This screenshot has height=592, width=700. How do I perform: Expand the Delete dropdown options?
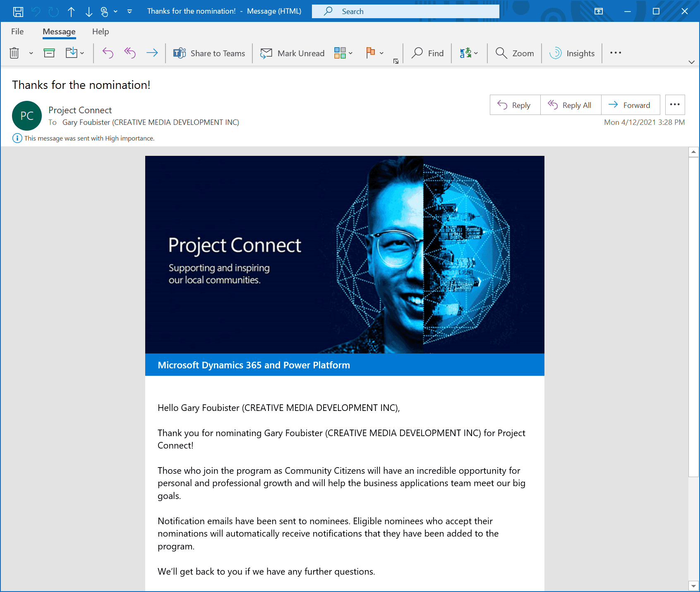(31, 53)
